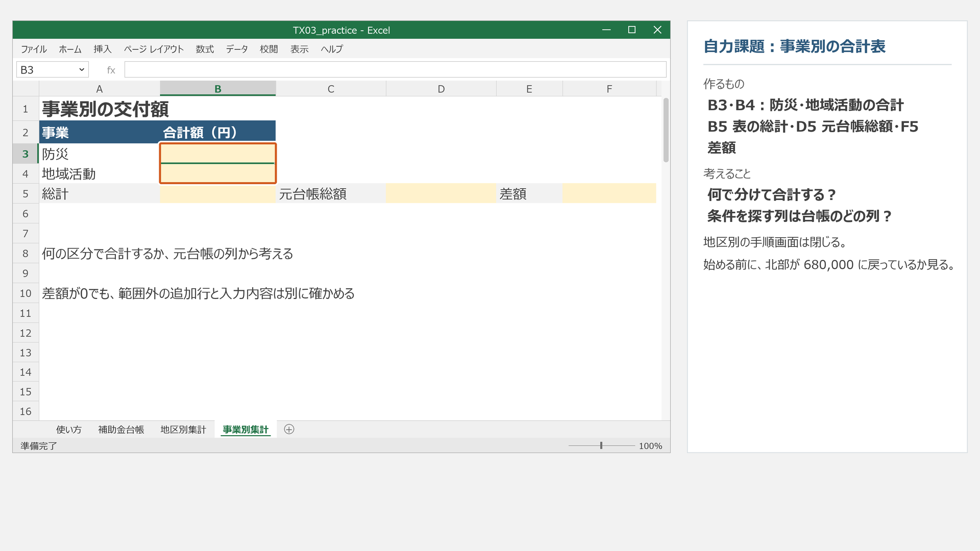Open the 挿入 ribbon tab
This screenshot has width=980, height=551.
coord(103,49)
